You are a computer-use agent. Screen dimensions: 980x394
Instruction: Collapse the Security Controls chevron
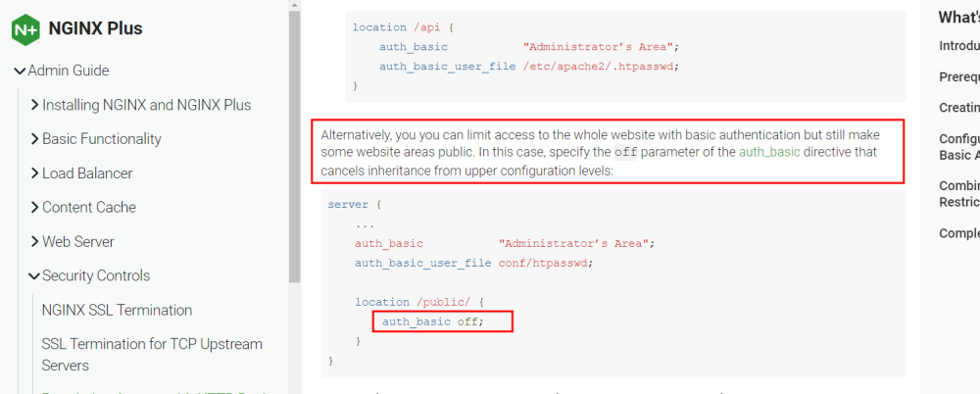(x=34, y=275)
